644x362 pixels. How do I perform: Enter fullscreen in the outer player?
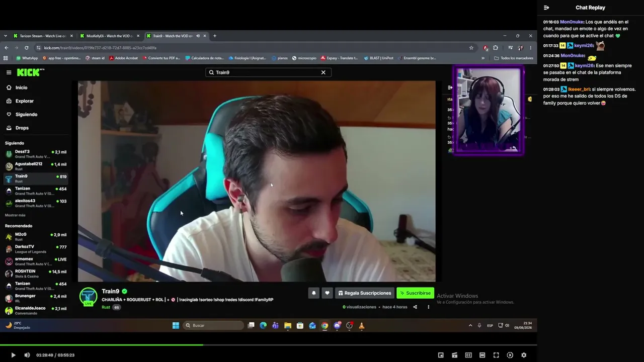click(x=496, y=355)
